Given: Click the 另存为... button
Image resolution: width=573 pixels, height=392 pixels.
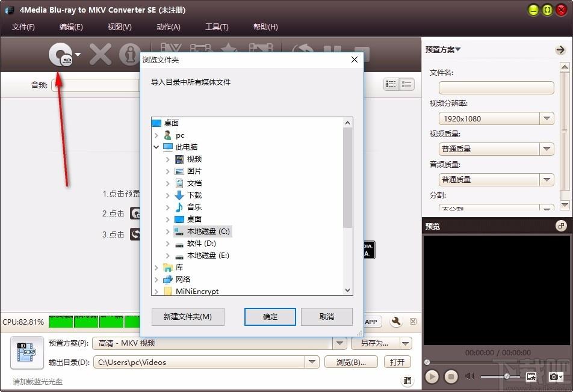Looking at the screenshot, I should (x=374, y=343).
